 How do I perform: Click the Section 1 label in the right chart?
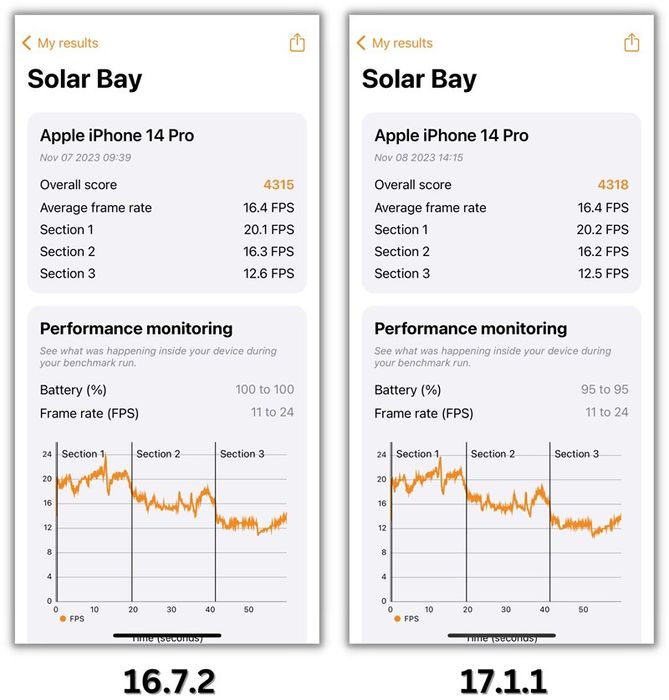click(x=417, y=454)
